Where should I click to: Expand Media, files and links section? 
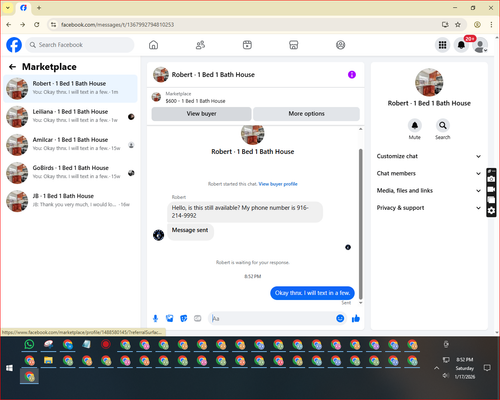click(x=429, y=191)
